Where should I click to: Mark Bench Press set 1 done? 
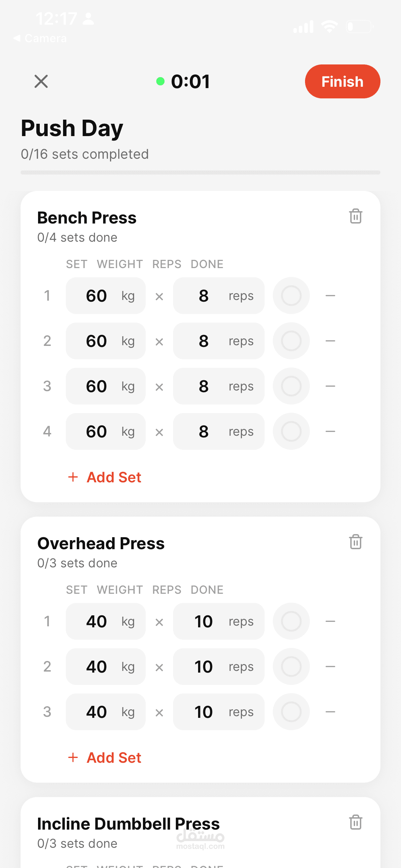coord(291,296)
